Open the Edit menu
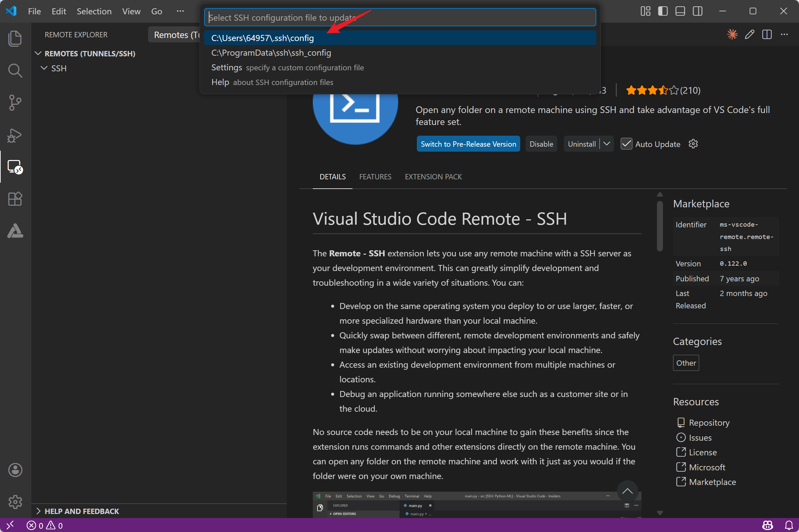Viewport: 799px width, 532px height. [x=59, y=11]
